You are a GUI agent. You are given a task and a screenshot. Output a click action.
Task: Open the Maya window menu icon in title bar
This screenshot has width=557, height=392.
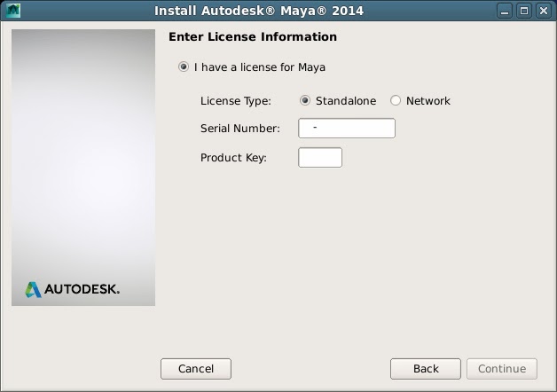click(13, 11)
